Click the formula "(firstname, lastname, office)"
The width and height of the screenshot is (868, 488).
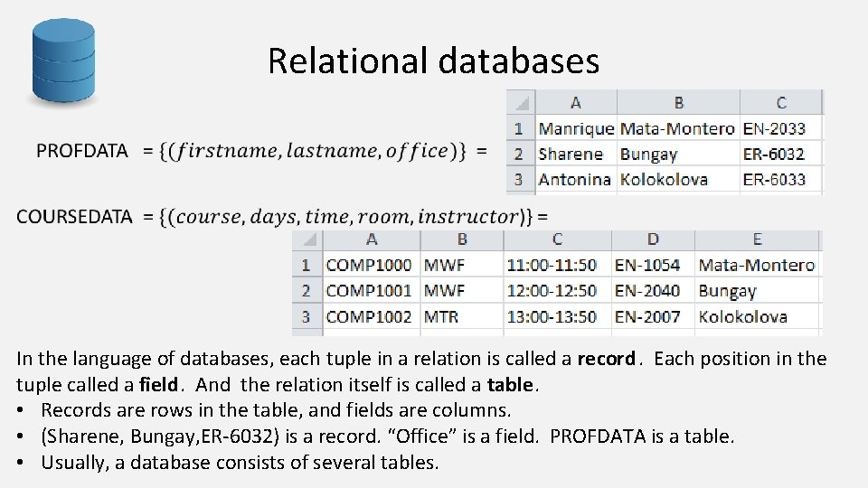click(313, 151)
